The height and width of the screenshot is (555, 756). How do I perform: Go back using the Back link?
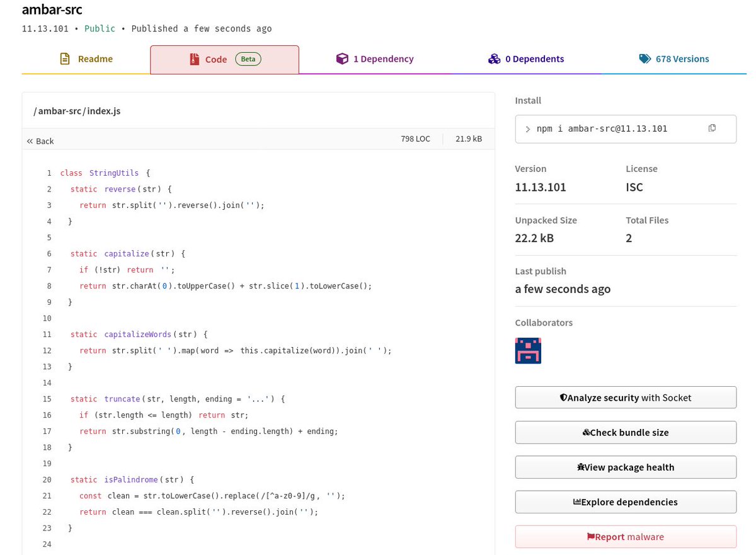(x=40, y=141)
